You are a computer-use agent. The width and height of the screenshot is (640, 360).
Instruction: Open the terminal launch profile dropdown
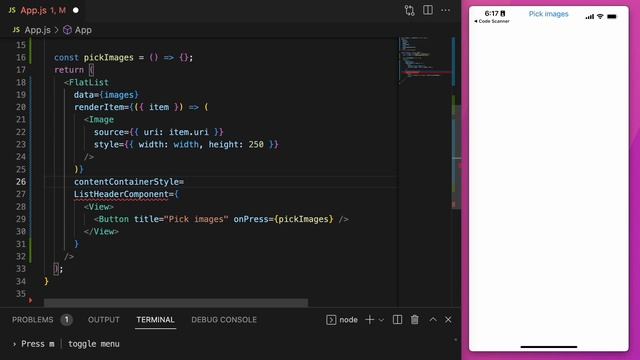381,320
